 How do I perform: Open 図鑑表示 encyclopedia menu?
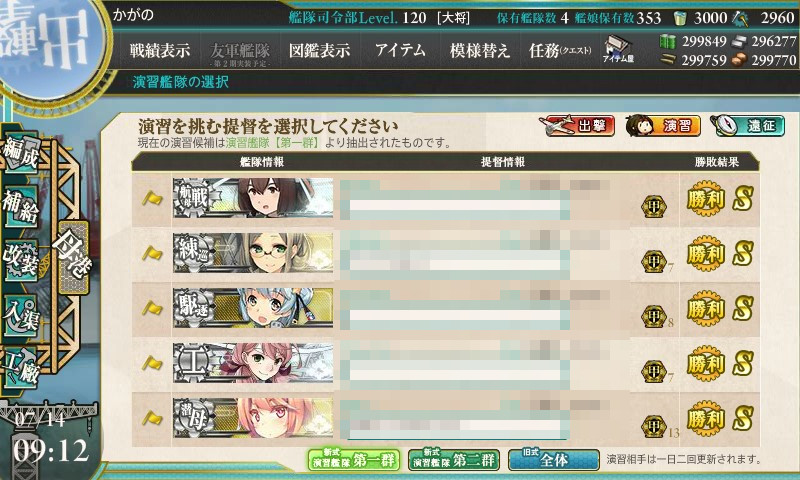point(319,50)
